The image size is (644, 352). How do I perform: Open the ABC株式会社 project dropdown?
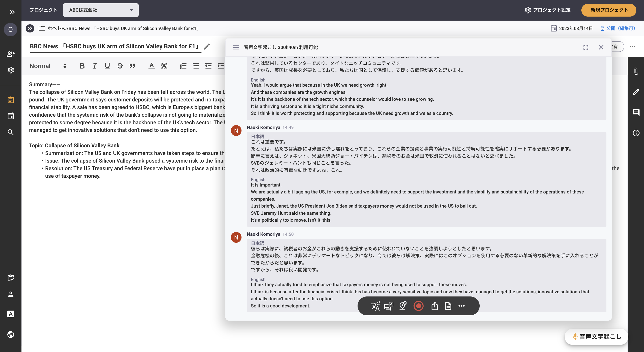pos(100,10)
